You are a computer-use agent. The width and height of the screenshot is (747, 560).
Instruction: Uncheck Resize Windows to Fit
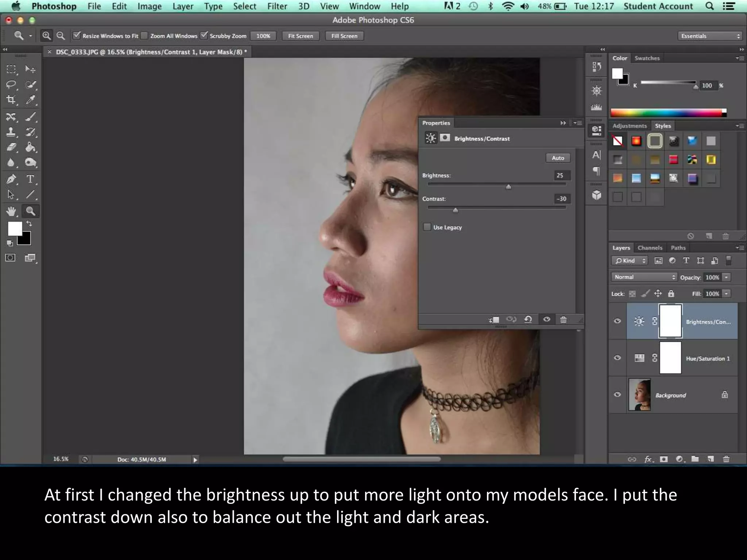click(x=77, y=36)
